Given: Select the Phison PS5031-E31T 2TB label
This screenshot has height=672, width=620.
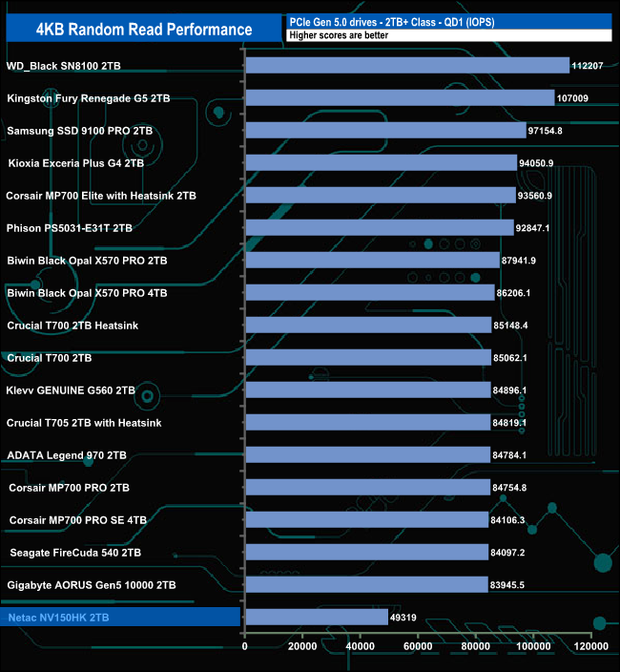Looking at the screenshot, I should pyautogui.click(x=70, y=228).
